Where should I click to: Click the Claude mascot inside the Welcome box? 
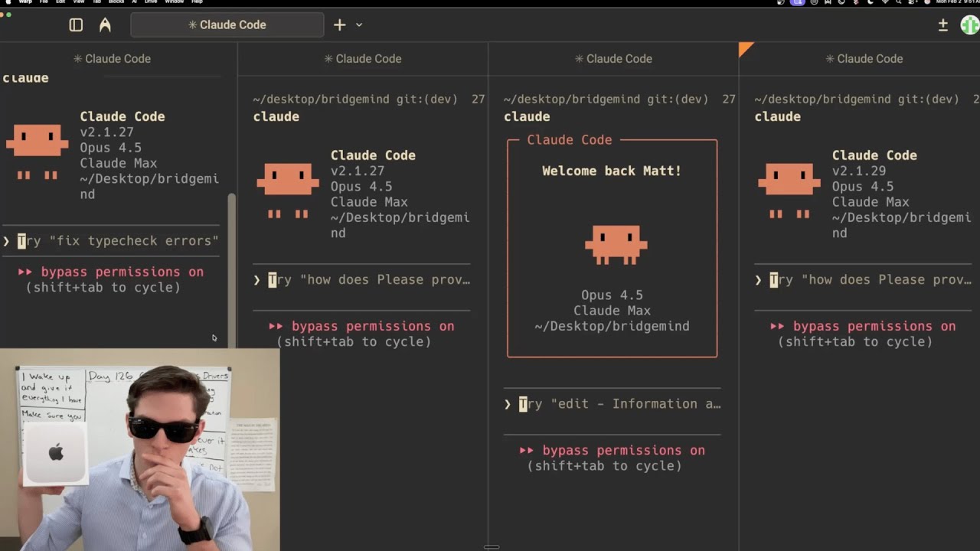616,245
